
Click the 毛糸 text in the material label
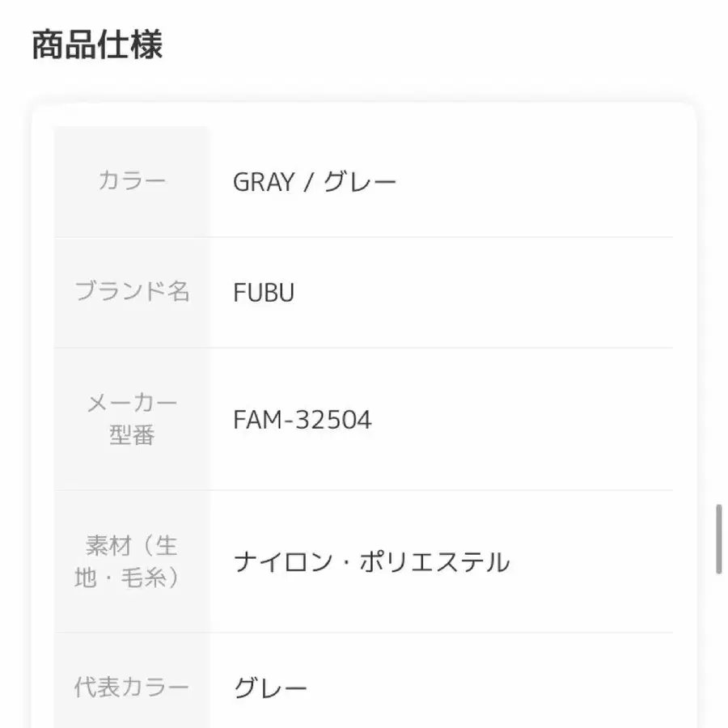[x=144, y=579]
